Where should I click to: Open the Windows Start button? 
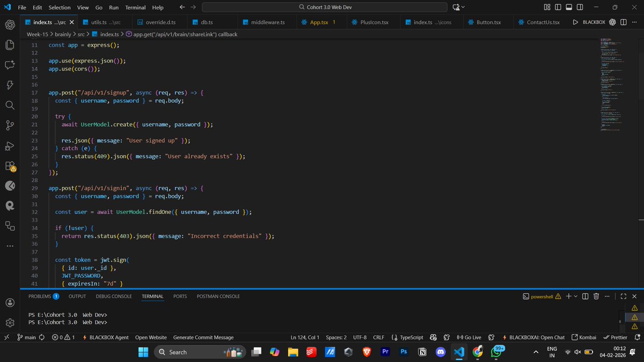(x=143, y=352)
